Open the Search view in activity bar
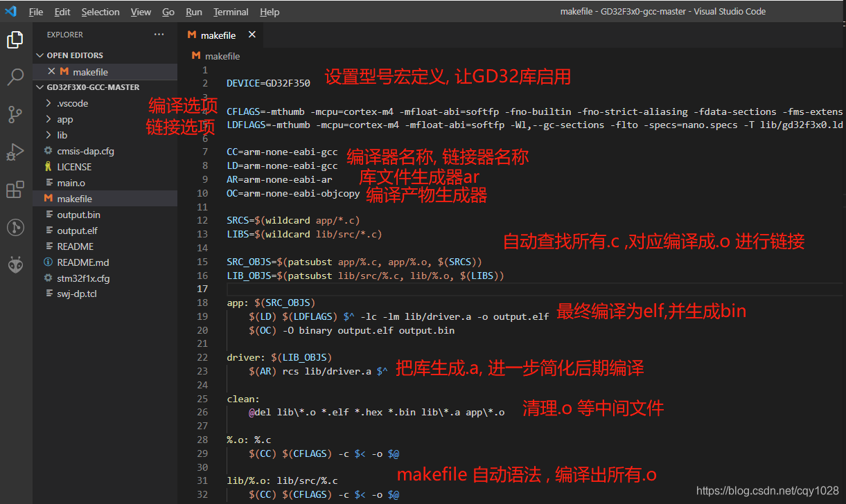The height and width of the screenshot is (504, 846). [15, 78]
